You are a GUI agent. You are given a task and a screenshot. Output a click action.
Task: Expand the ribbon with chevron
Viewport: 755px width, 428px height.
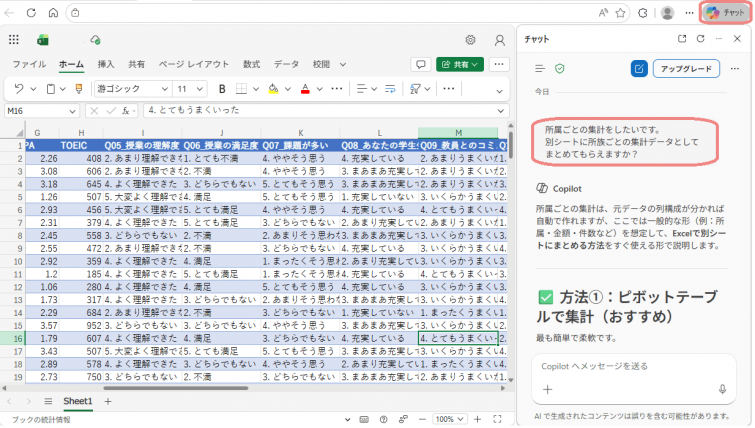click(x=499, y=91)
